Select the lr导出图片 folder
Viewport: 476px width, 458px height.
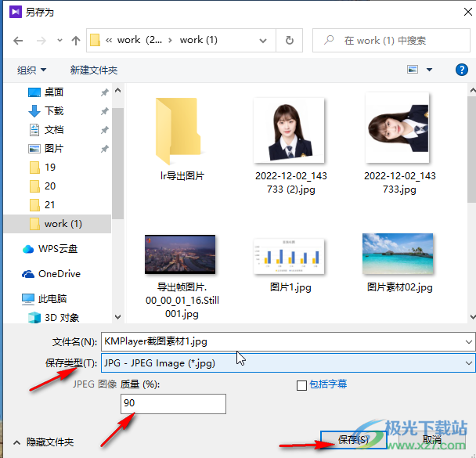tap(182, 139)
